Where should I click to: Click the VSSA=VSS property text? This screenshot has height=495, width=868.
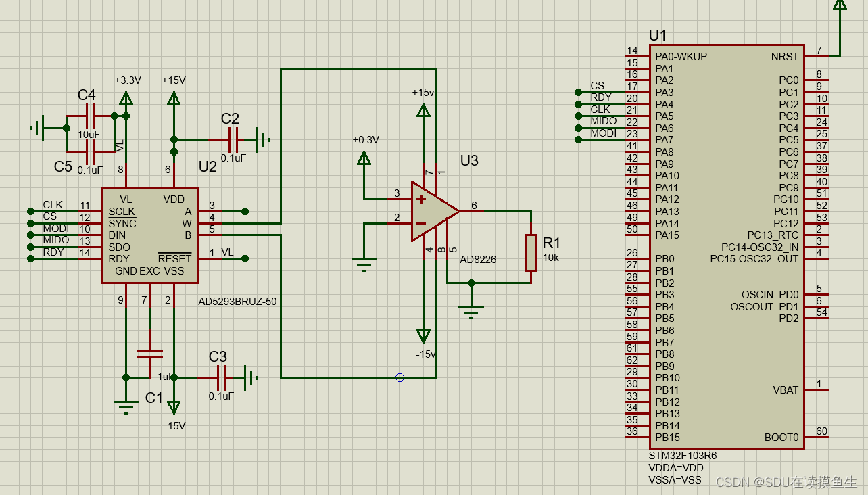pos(675,480)
